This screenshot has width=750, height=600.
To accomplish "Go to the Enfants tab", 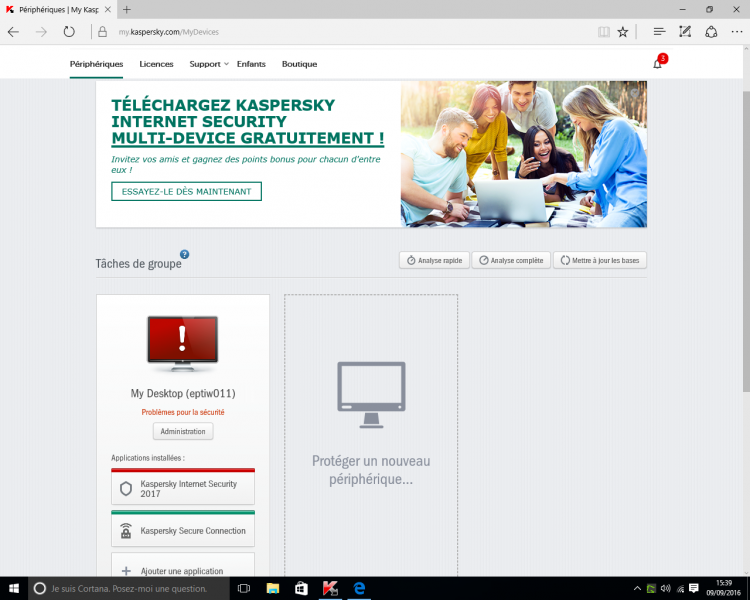I will pos(251,64).
